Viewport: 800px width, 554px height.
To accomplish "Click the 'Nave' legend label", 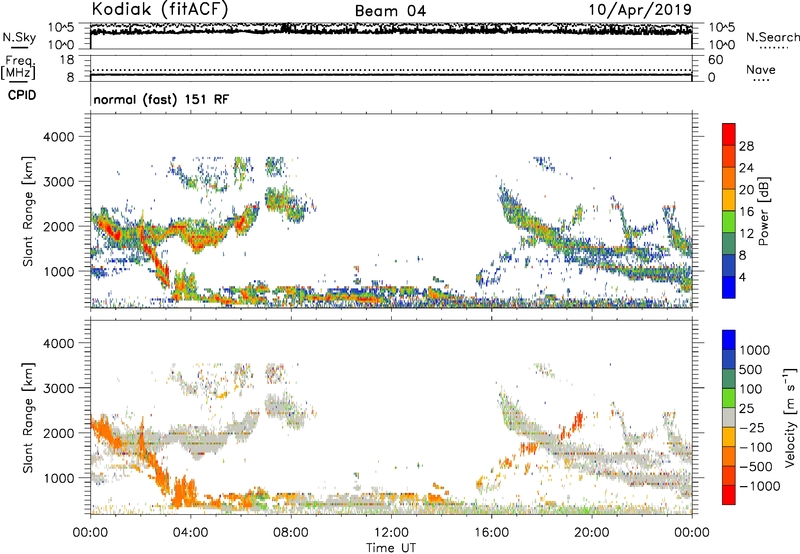I will [x=761, y=69].
